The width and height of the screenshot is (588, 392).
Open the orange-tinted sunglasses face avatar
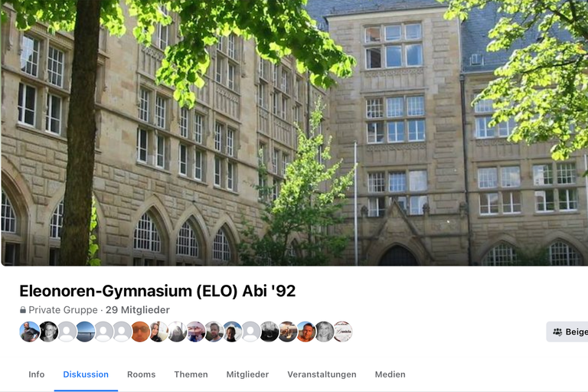(141, 332)
